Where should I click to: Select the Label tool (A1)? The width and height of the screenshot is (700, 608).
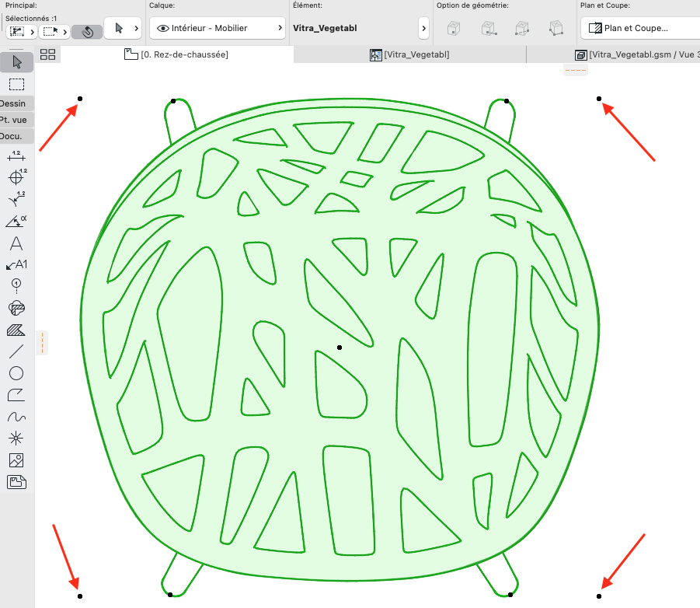click(x=16, y=264)
